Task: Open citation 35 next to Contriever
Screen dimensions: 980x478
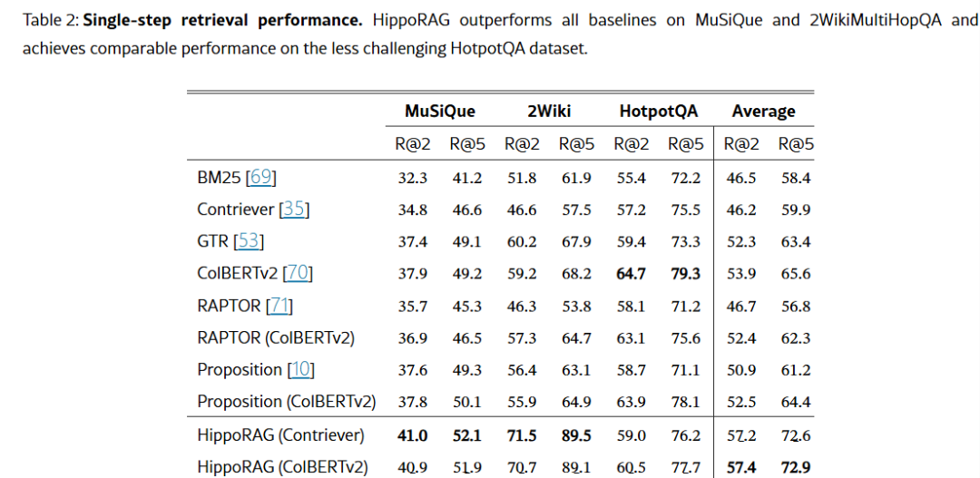Action: 294,210
